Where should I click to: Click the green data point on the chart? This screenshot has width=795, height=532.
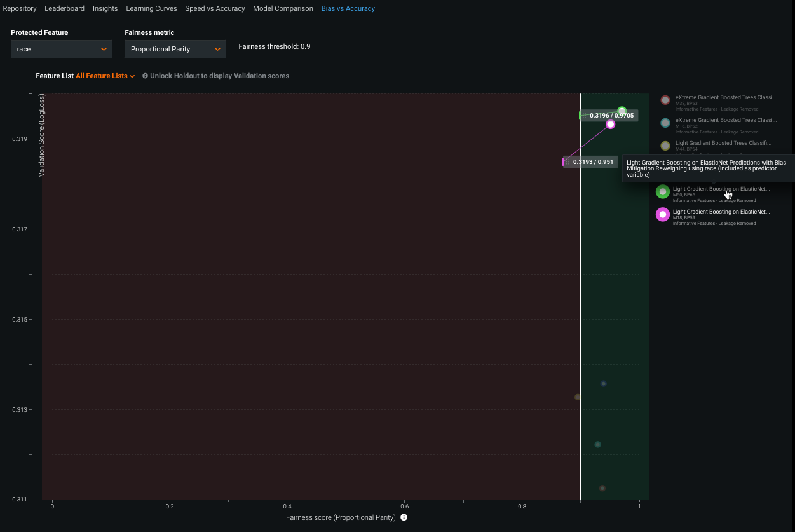(622, 111)
